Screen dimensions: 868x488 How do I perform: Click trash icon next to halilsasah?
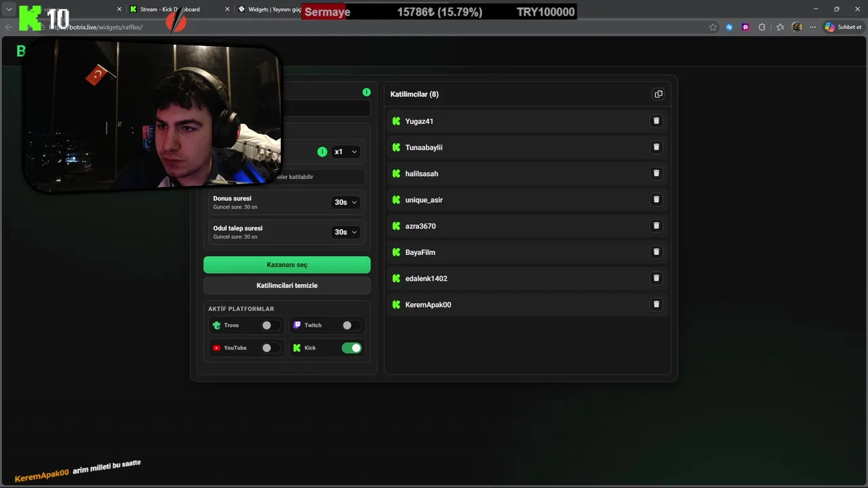656,174
